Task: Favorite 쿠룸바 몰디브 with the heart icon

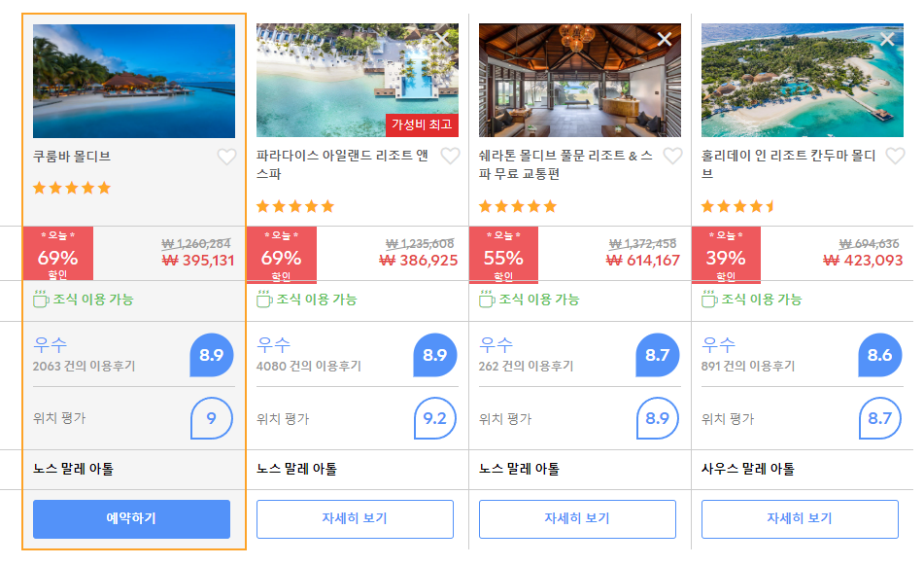Action: pyautogui.click(x=226, y=157)
